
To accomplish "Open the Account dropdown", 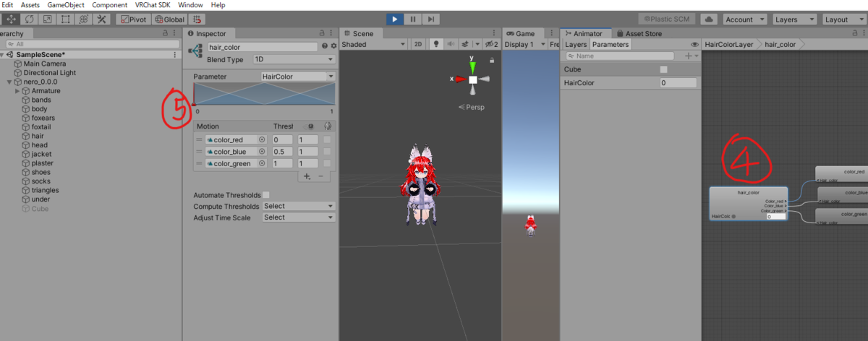I will (x=744, y=20).
